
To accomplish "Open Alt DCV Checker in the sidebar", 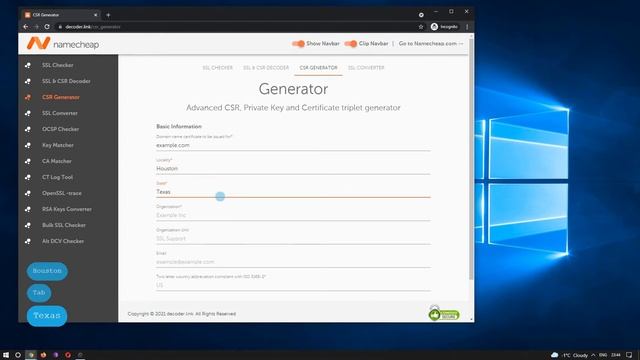I will 63,241.
